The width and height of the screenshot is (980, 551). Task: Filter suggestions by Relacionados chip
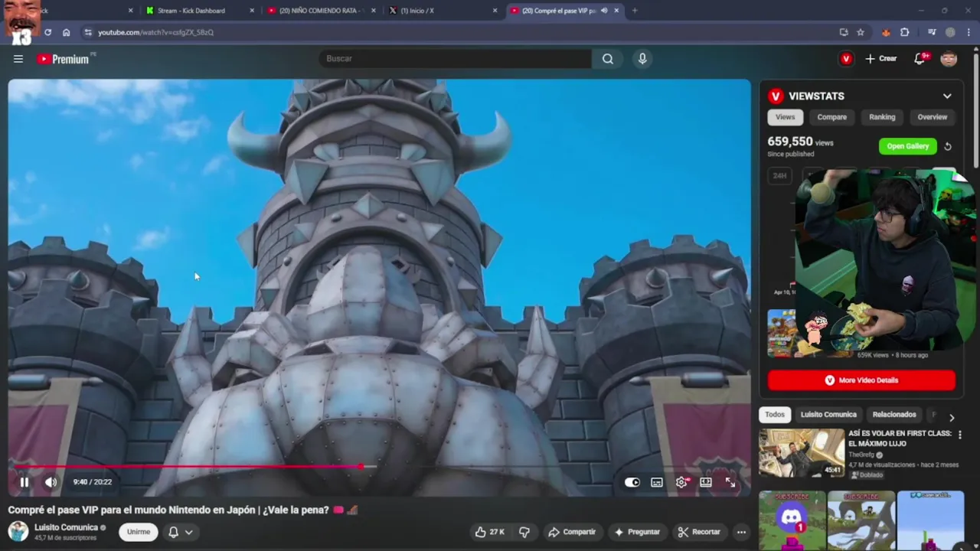pos(894,415)
